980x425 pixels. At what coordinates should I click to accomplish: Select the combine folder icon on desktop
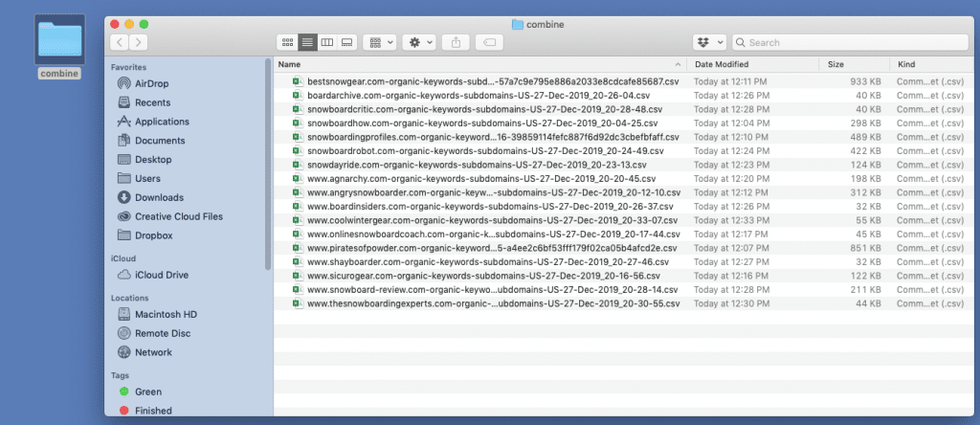(x=59, y=39)
